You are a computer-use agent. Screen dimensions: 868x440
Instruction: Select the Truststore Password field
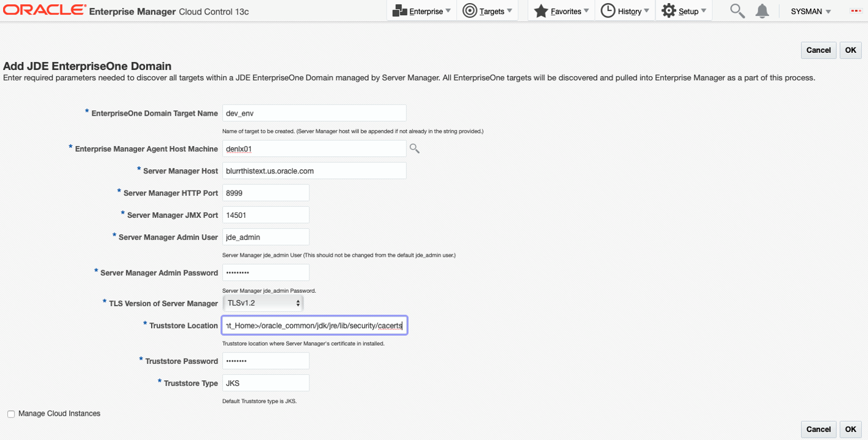[266, 361]
